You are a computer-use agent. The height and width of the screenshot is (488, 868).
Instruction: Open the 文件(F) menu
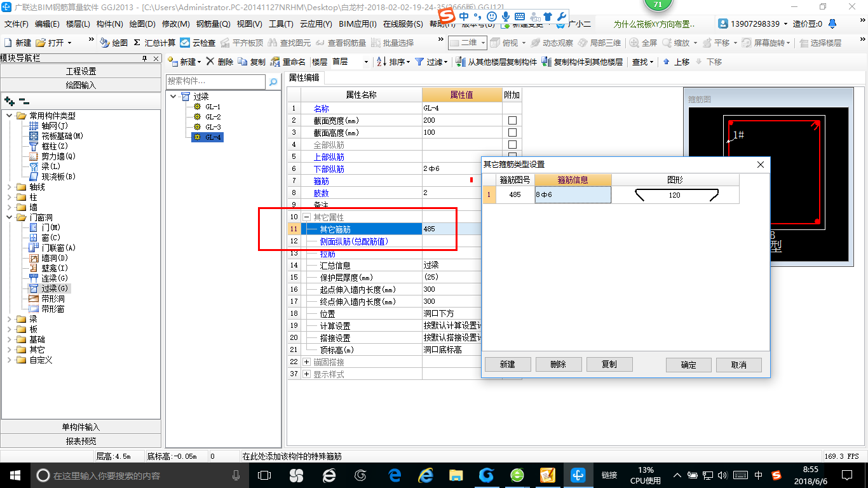(x=17, y=24)
